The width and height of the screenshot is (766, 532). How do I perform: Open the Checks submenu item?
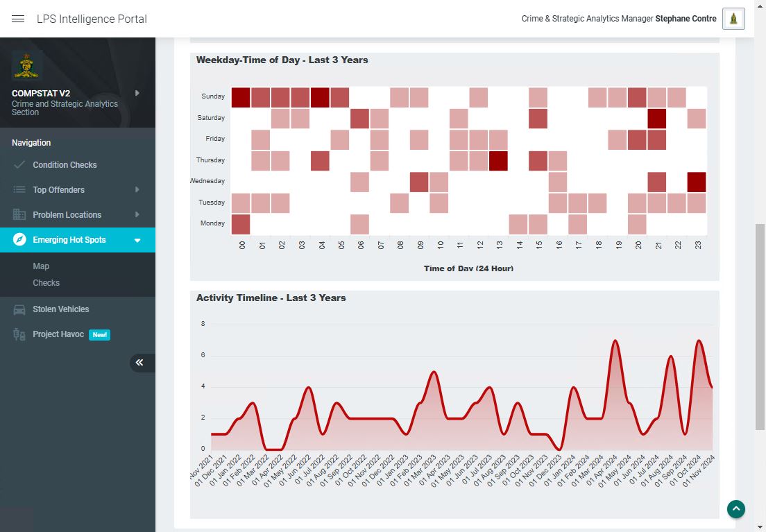[x=46, y=283]
